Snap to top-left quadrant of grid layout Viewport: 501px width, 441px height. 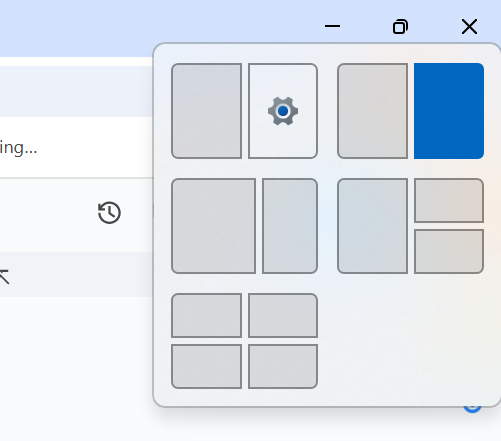[x=207, y=315]
